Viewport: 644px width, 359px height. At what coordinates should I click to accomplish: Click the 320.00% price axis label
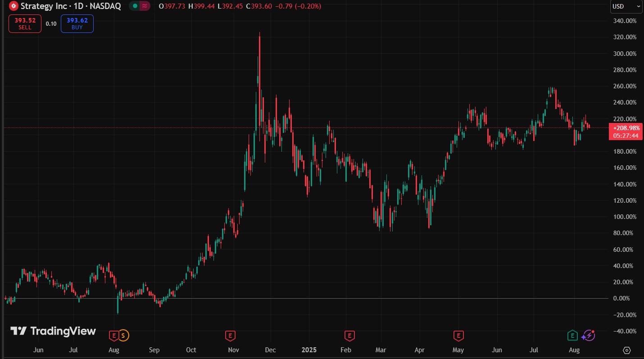[624, 37]
